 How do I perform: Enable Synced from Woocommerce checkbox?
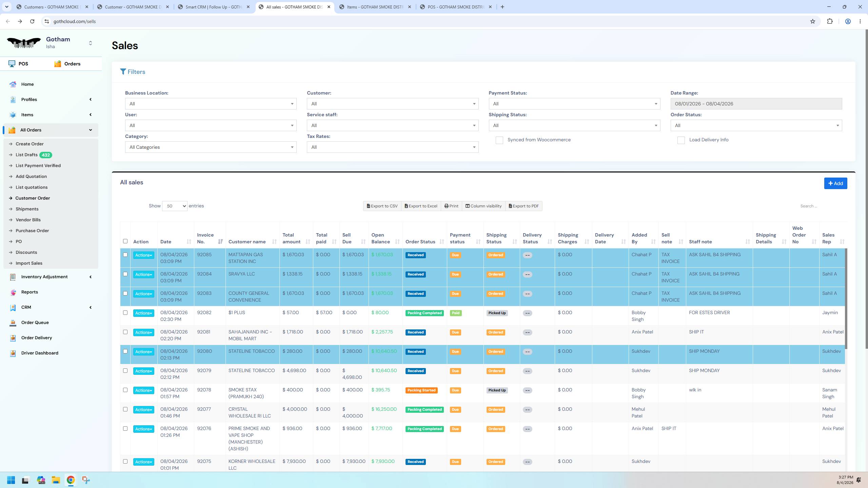499,140
